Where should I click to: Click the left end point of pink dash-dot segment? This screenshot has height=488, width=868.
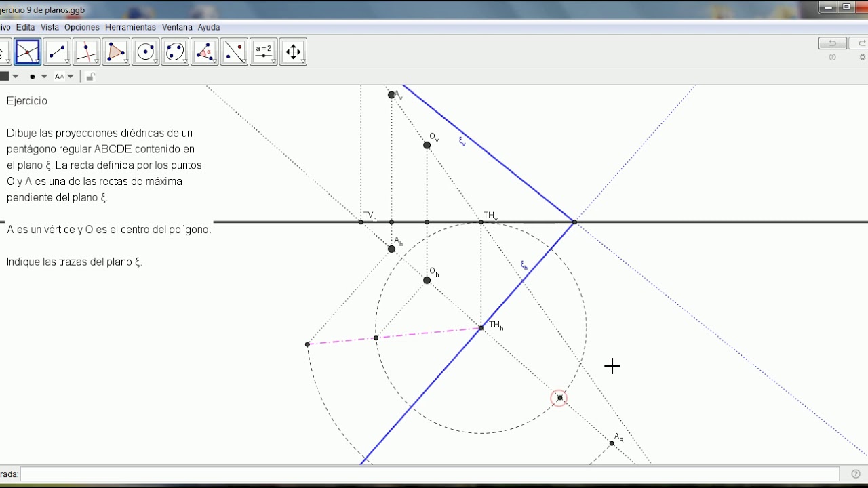click(x=307, y=344)
